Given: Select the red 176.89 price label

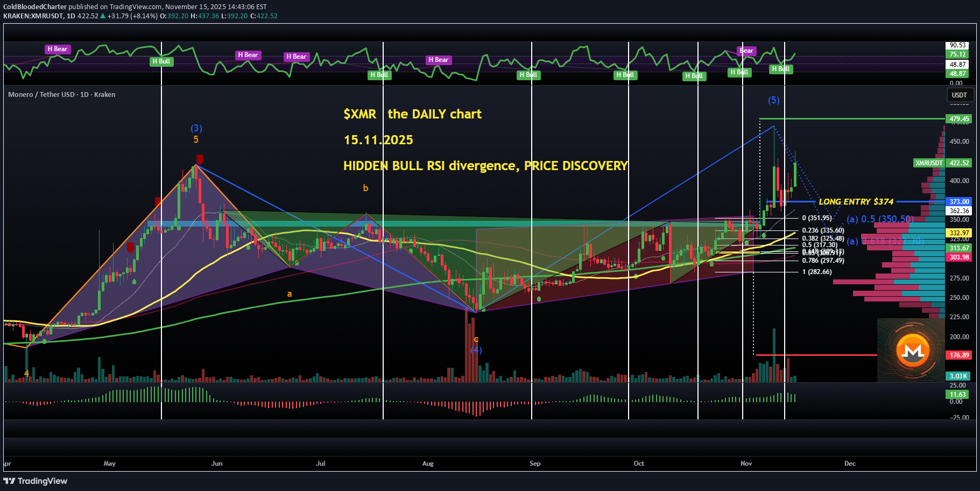Looking at the screenshot, I should [958, 355].
